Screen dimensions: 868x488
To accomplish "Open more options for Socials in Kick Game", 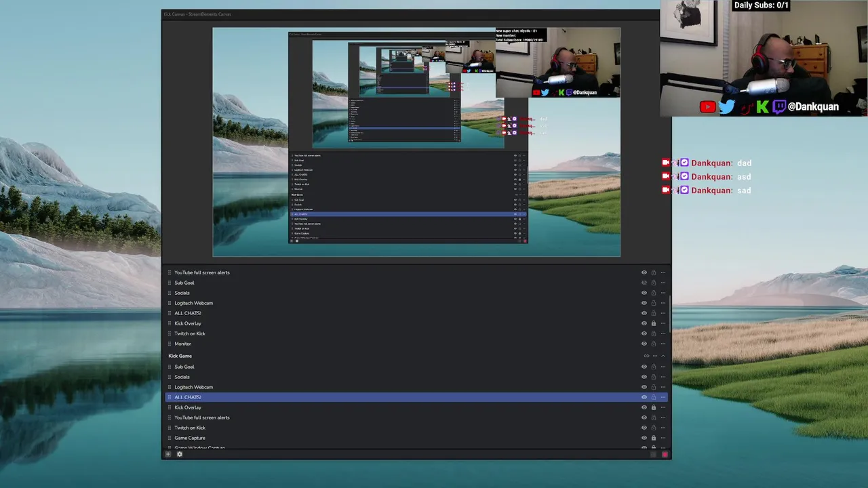I will (663, 377).
